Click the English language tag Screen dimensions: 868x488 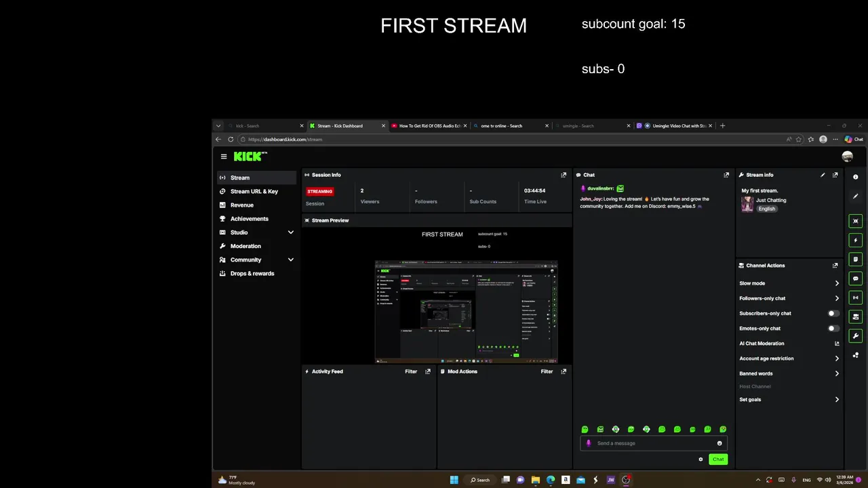(767, 209)
